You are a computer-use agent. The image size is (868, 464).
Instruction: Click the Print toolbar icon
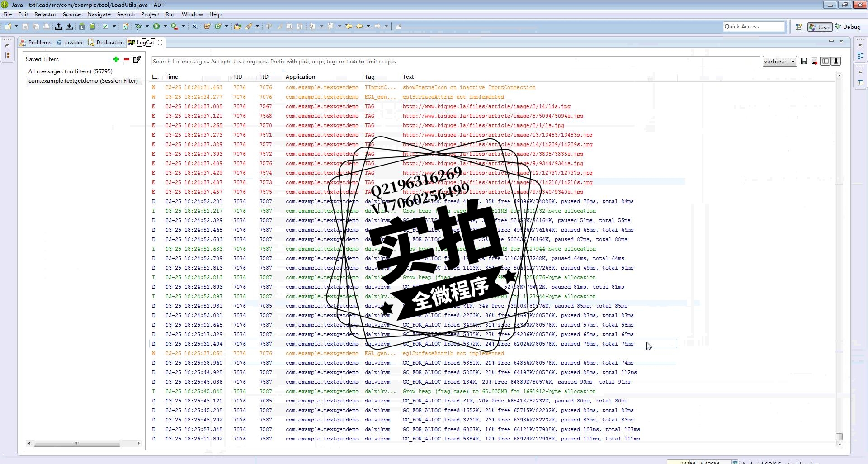46,27
